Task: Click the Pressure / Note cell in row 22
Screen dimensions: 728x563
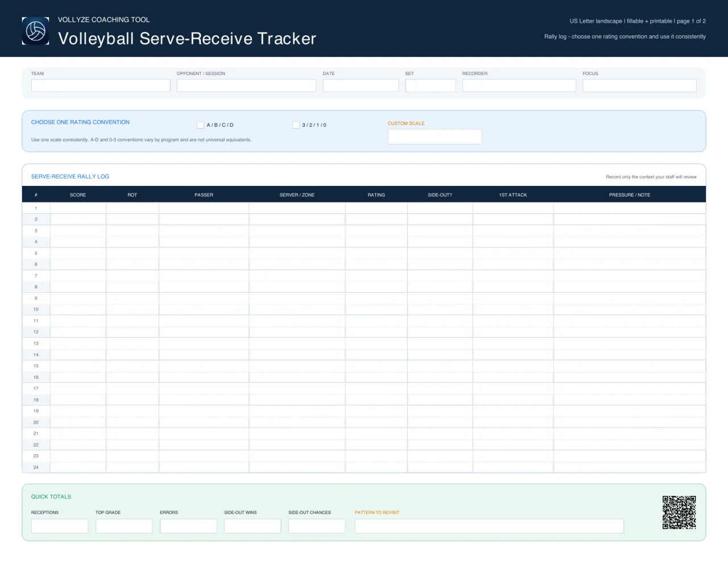Action: (x=630, y=445)
